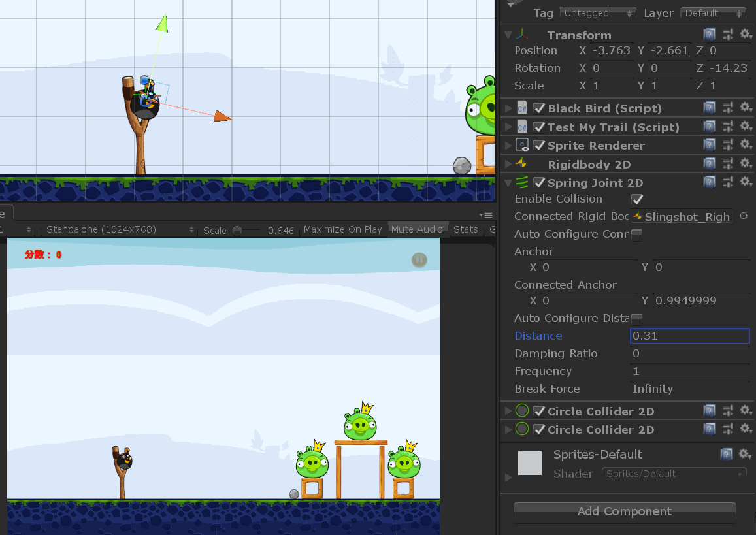
Task: Open the Tag dropdown set to Untagged
Action: pos(598,13)
